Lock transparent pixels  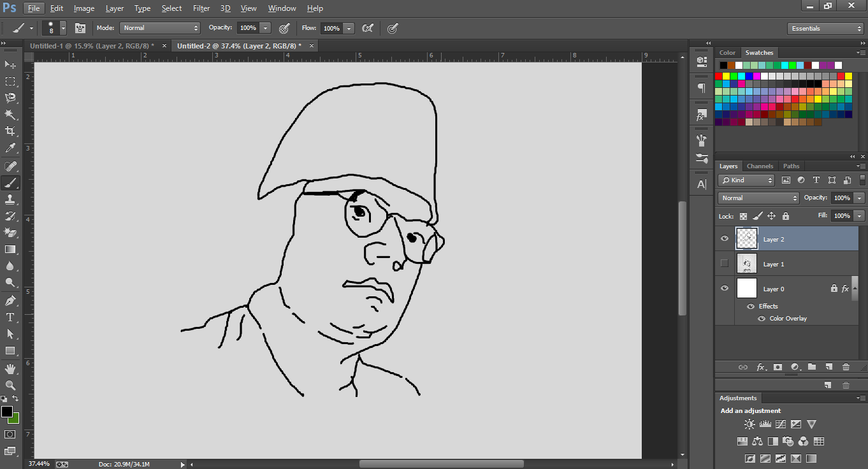743,216
